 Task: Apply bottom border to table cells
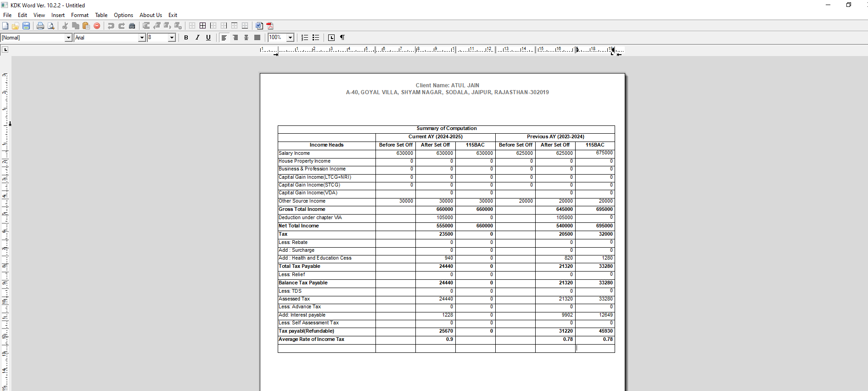point(245,26)
